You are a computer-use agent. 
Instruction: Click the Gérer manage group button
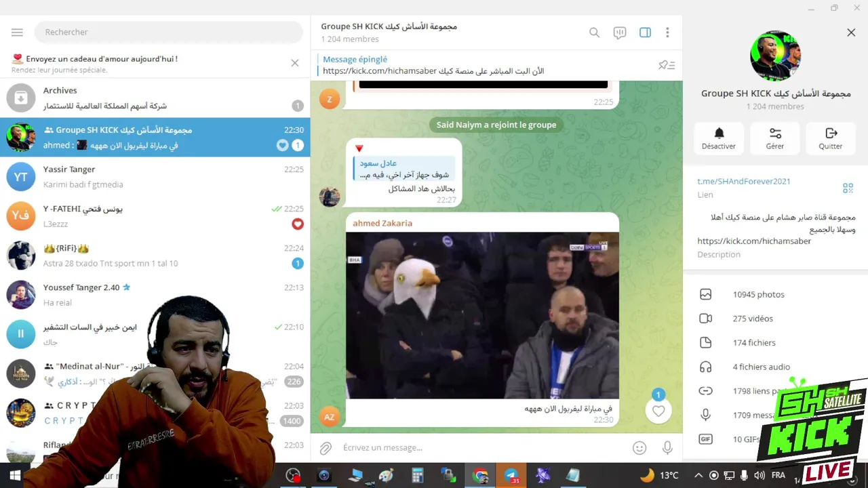[x=775, y=138]
